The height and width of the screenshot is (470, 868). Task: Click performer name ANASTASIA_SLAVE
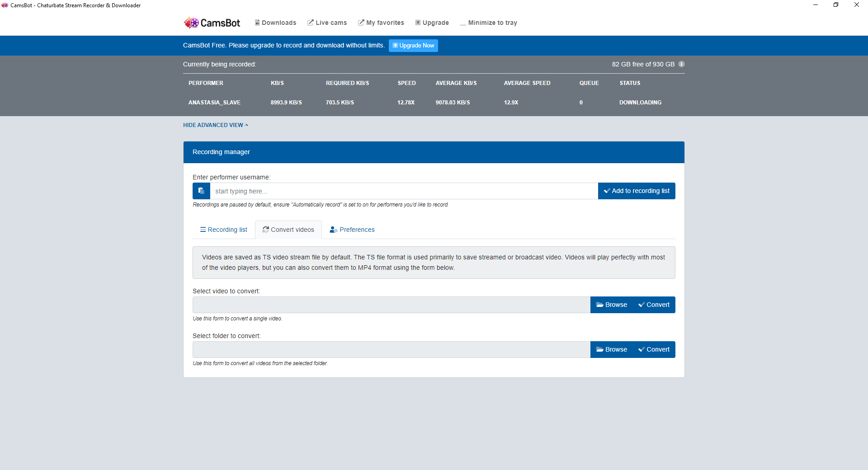pos(214,103)
